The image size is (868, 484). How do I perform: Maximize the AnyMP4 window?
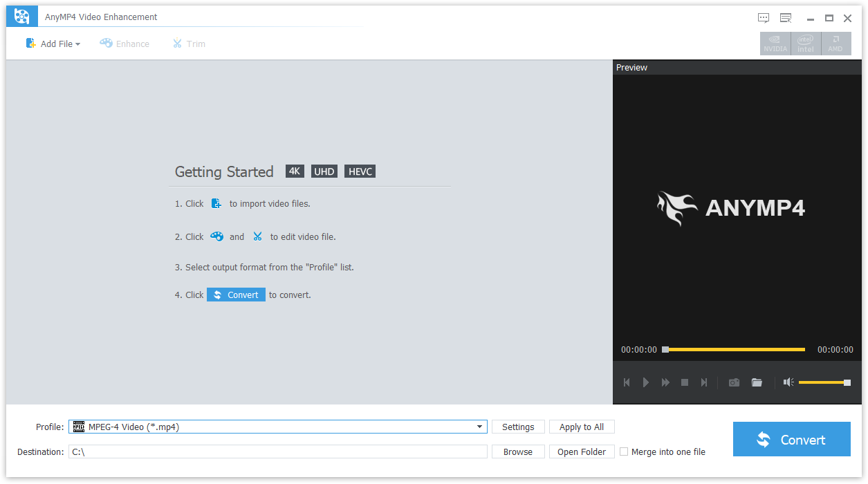(829, 19)
